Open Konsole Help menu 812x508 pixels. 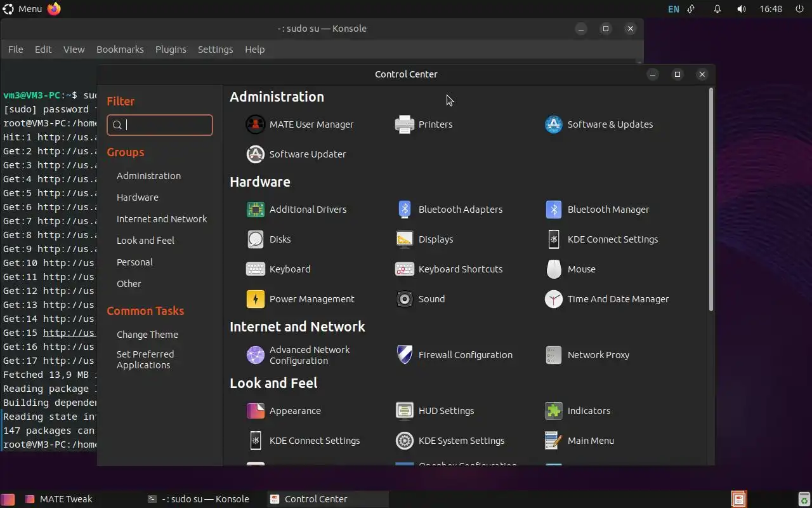tap(254, 50)
